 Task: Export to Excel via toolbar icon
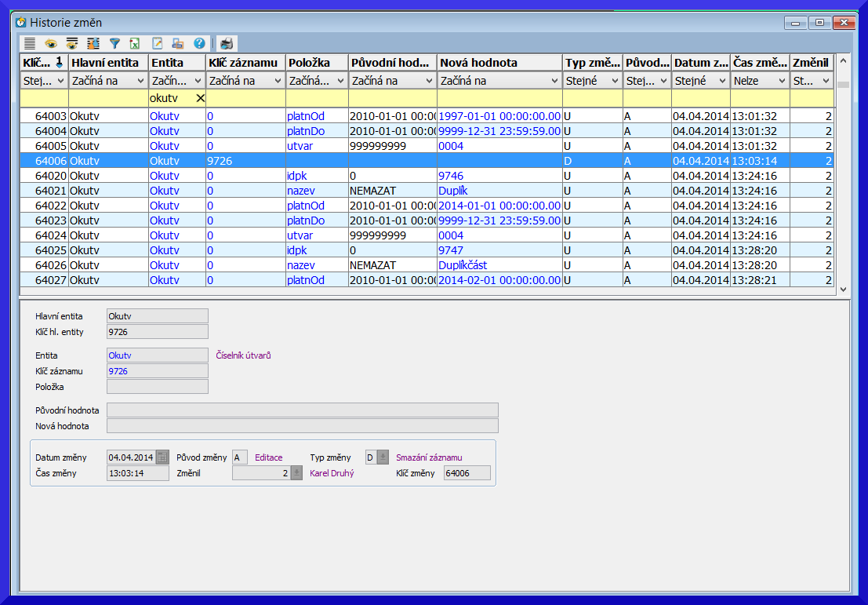pos(136,44)
